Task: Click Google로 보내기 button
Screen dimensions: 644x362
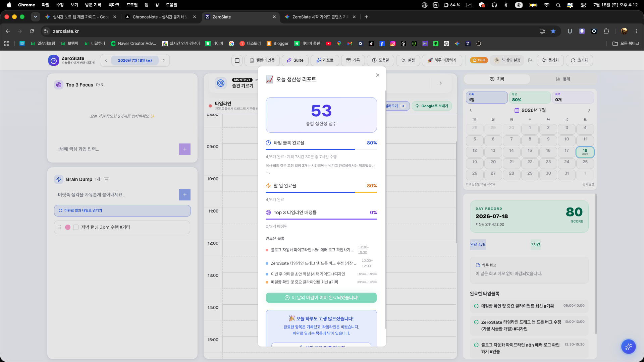Action: [432, 106]
